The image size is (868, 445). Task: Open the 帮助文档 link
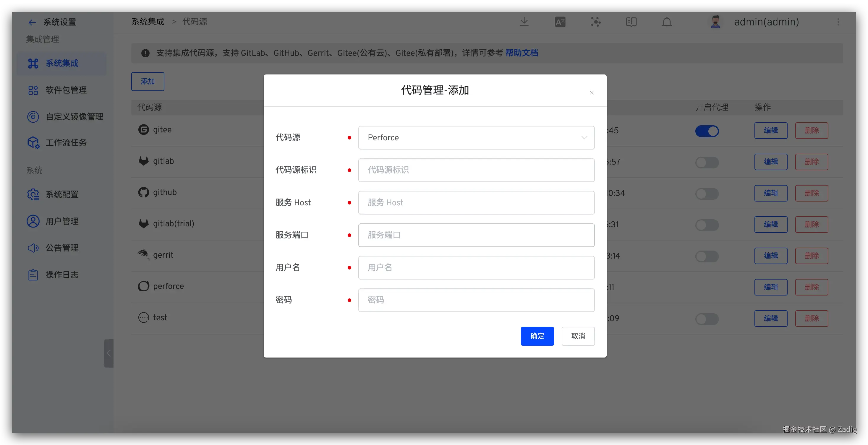point(521,53)
